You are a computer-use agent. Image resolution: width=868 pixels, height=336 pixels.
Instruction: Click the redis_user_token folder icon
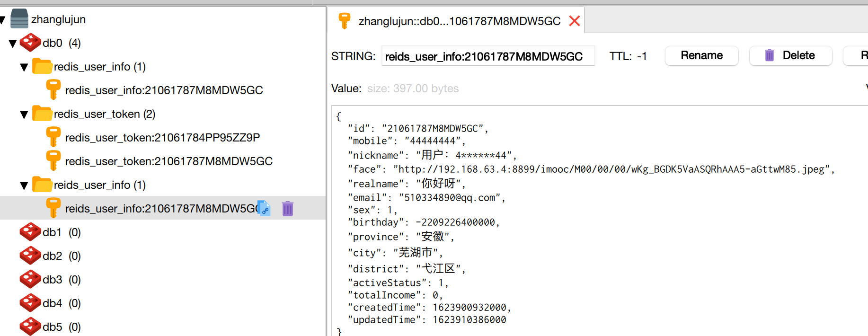pyautogui.click(x=42, y=114)
